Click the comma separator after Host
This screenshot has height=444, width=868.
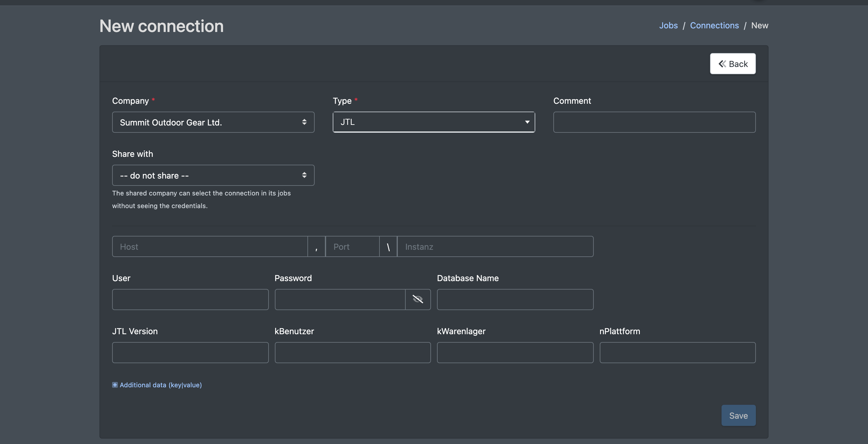pos(316,246)
